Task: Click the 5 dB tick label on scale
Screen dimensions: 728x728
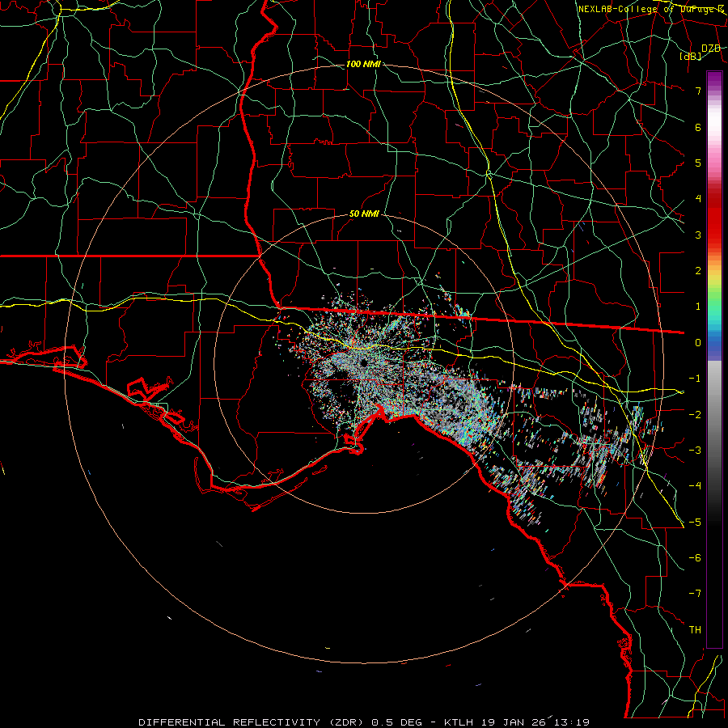Action: (698, 163)
